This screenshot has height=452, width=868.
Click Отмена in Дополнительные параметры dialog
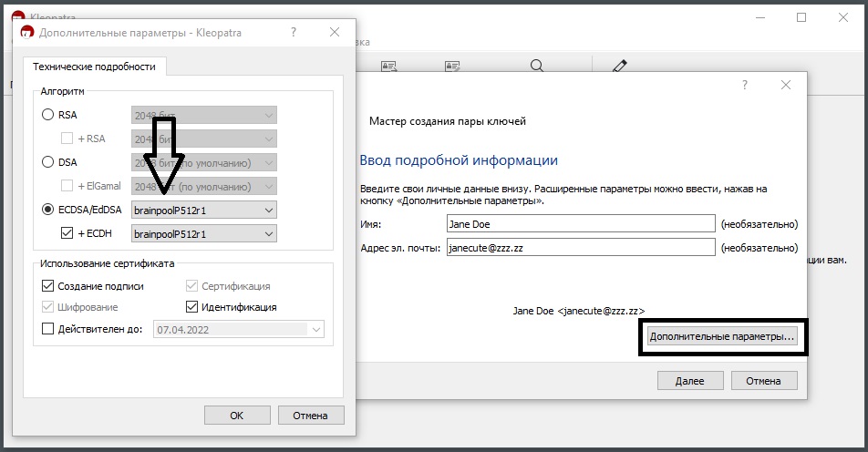(x=311, y=415)
